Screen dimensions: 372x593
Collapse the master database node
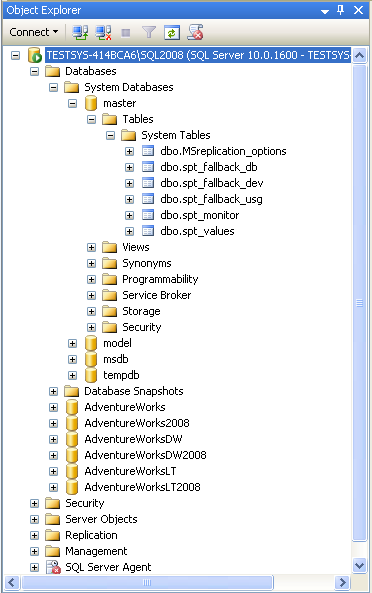(73, 103)
